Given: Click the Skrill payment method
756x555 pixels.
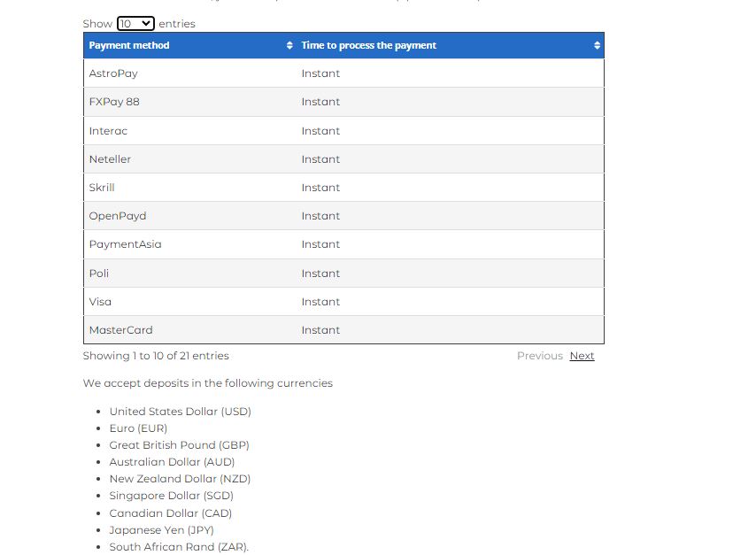Looking at the screenshot, I should click(102, 188).
